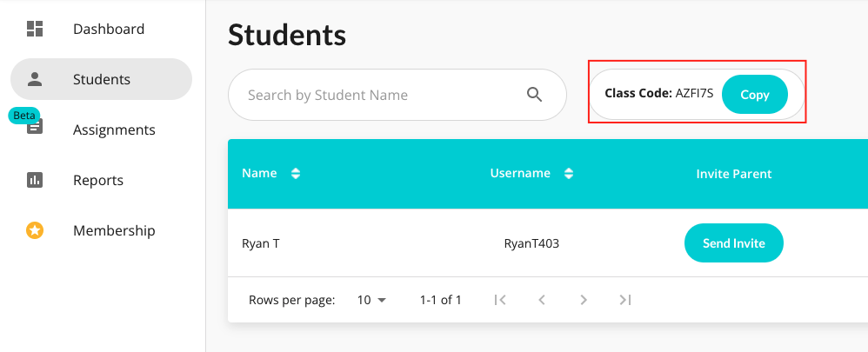868x352 pixels.
Task: Jump to last page of results
Action: point(625,300)
